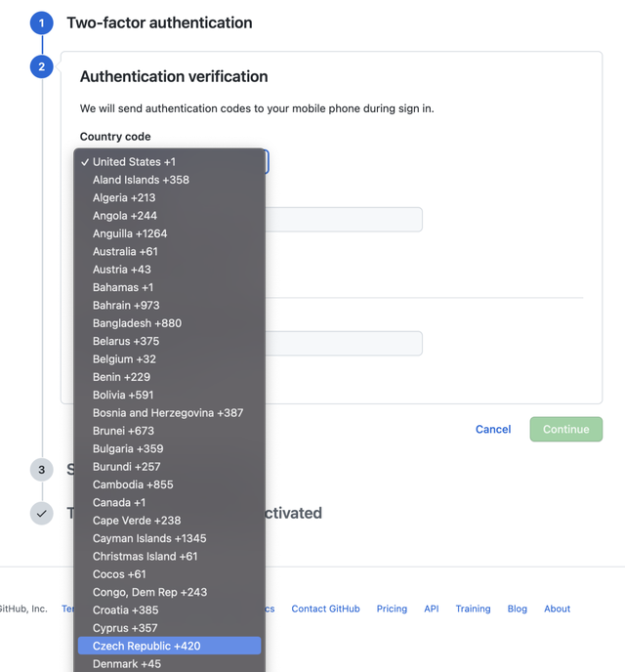Choose Cayman Islands +1345 entry
The height and width of the screenshot is (672, 625).
(149, 538)
